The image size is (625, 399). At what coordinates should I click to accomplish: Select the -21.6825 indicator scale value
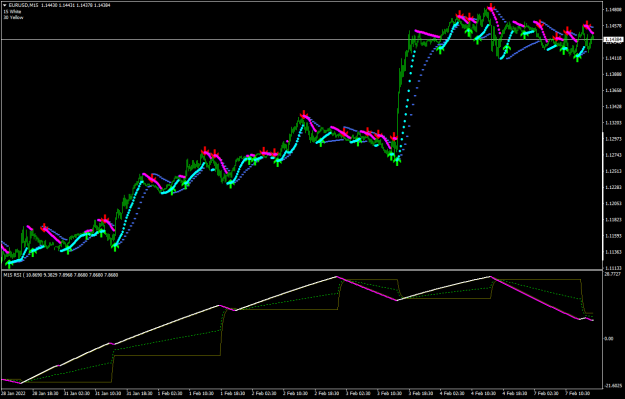pos(613,386)
